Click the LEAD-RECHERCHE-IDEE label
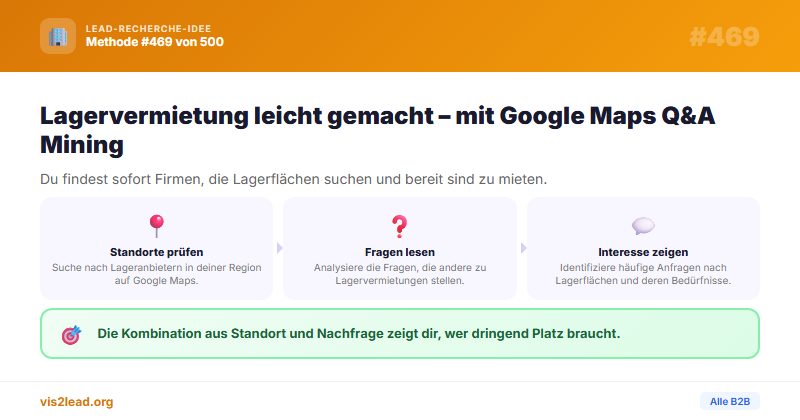Screen dimensions: 800x420 (148, 29)
